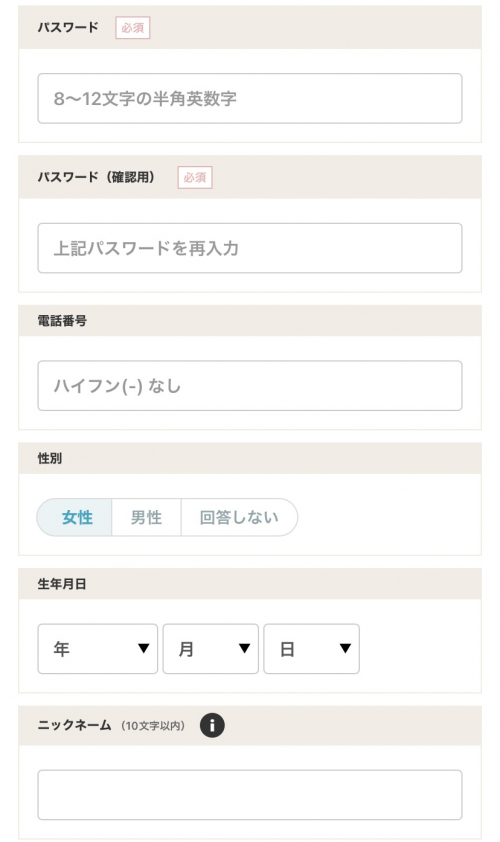Click the 必須 badge beside パスワード
500x842 pixels.
pos(133,28)
